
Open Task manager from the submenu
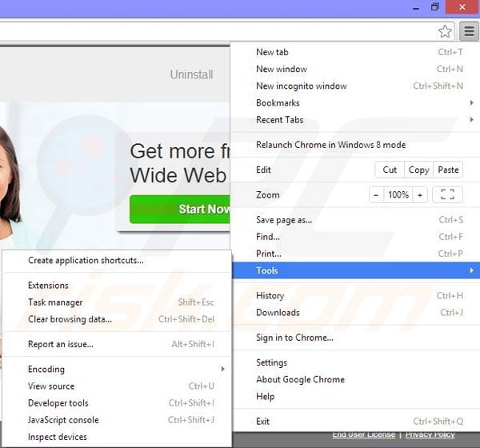pos(117,302)
